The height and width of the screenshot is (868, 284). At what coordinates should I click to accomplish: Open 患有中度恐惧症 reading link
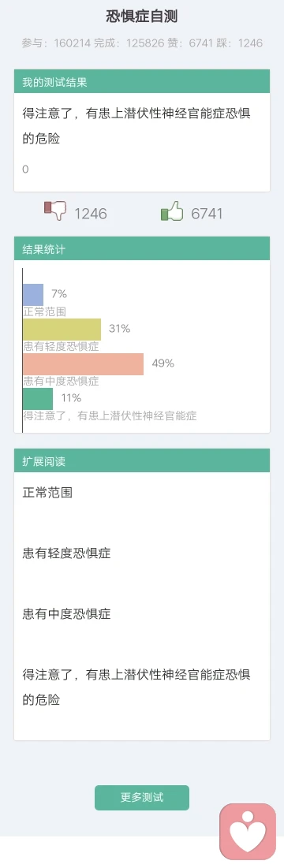coord(66,614)
